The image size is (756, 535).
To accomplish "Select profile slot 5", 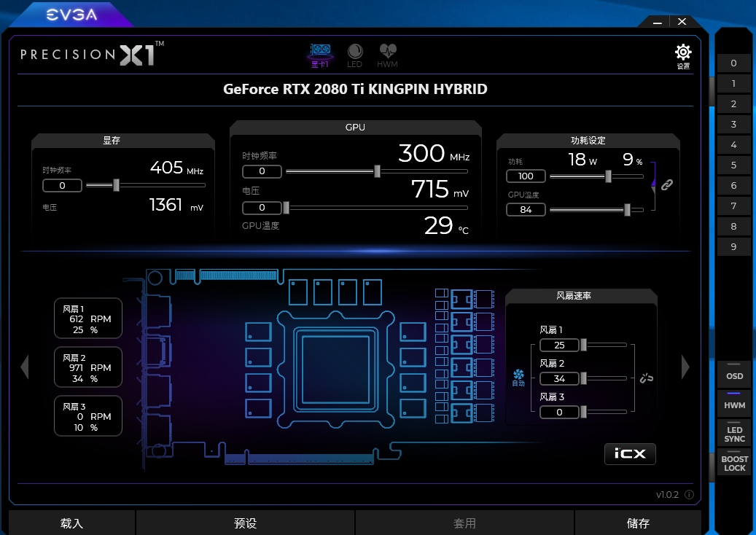I will 733,165.
